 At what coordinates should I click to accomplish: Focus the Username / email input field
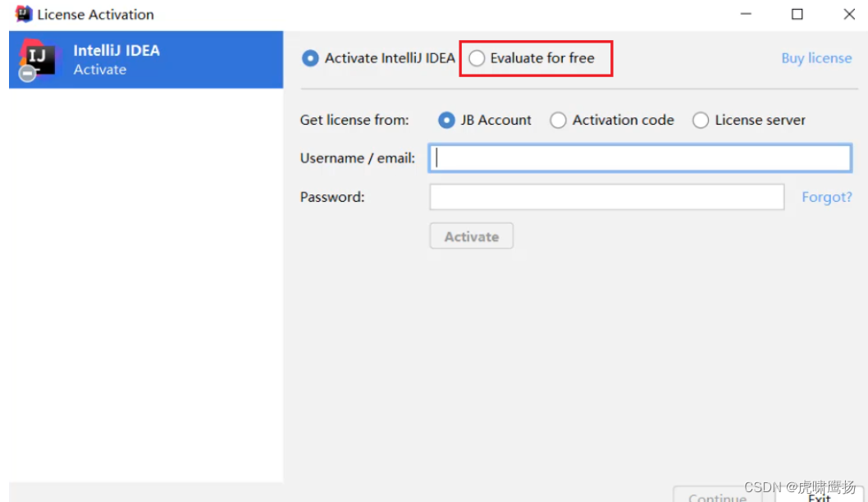click(x=640, y=158)
